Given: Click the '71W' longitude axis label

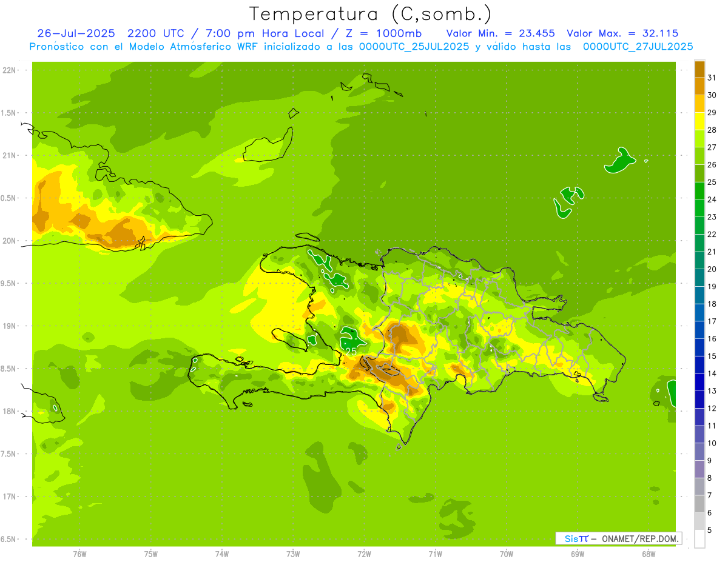Looking at the screenshot, I should [x=435, y=554].
